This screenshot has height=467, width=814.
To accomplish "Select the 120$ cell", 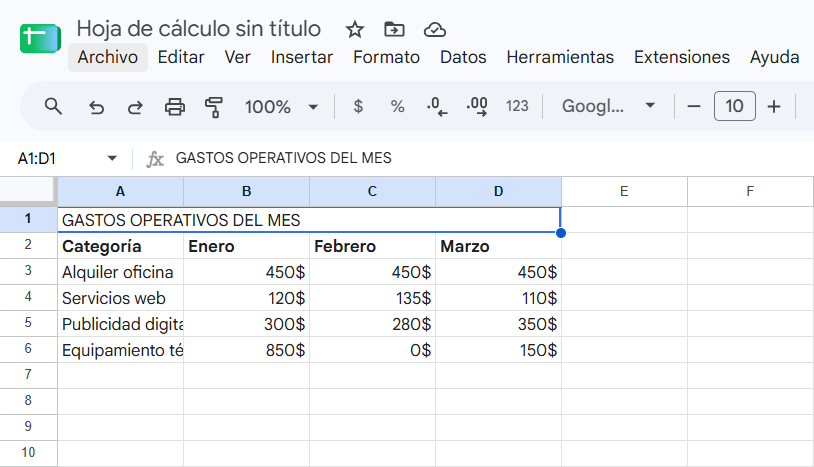I will click(247, 298).
